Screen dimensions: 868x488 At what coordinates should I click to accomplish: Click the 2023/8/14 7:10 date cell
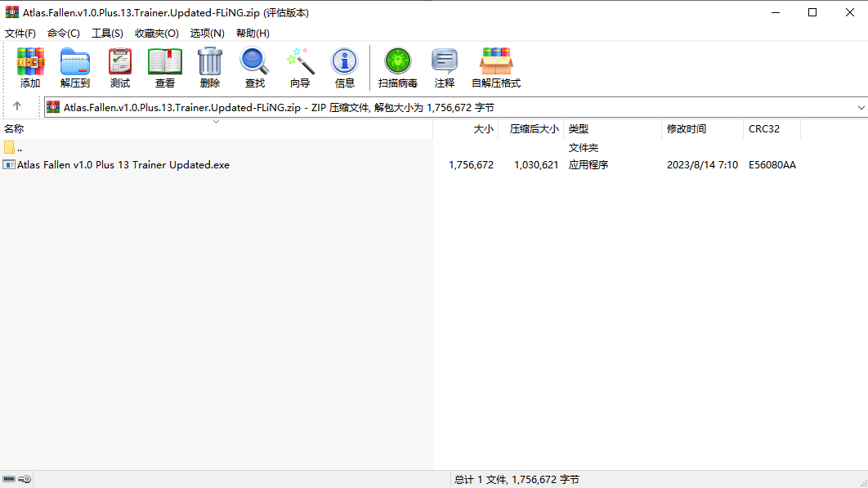pyautogui.click(x=702, y=164)
